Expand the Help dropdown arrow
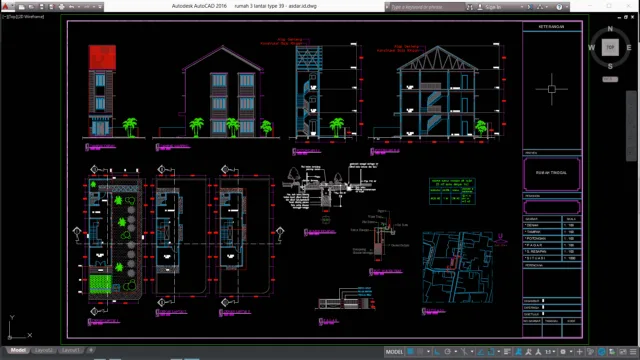The width and height of the screenshot is (640, 360). [x=567, y=7]
